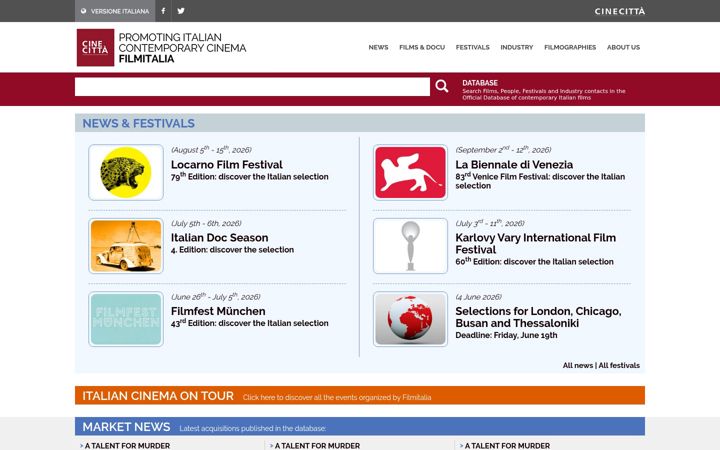
Task: Open the Twitter icon in top bar
Action: 181,11
